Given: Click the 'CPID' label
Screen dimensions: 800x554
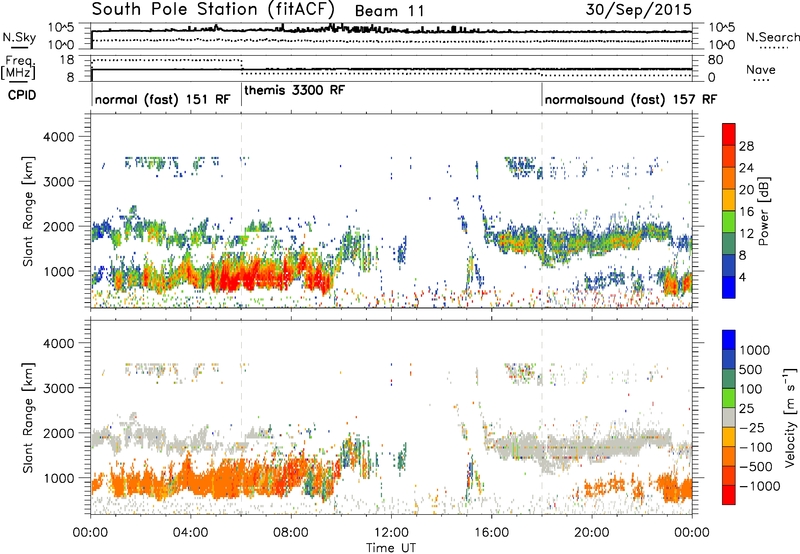Looking at the screenshot, I should (x=22, y=95).
